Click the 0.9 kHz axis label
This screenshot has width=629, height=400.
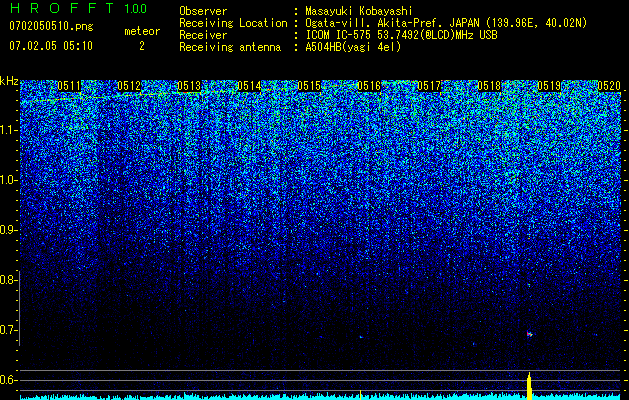pos(7,230)
